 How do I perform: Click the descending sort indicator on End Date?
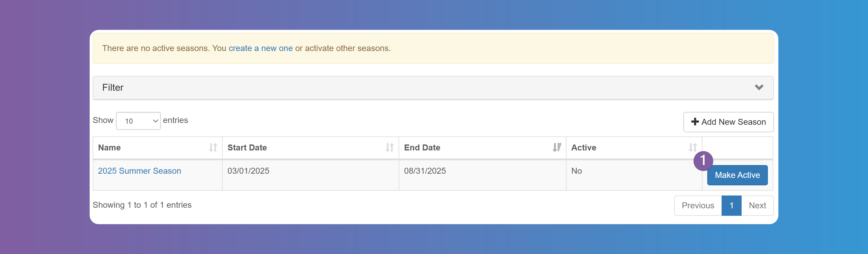coord(557,147)
